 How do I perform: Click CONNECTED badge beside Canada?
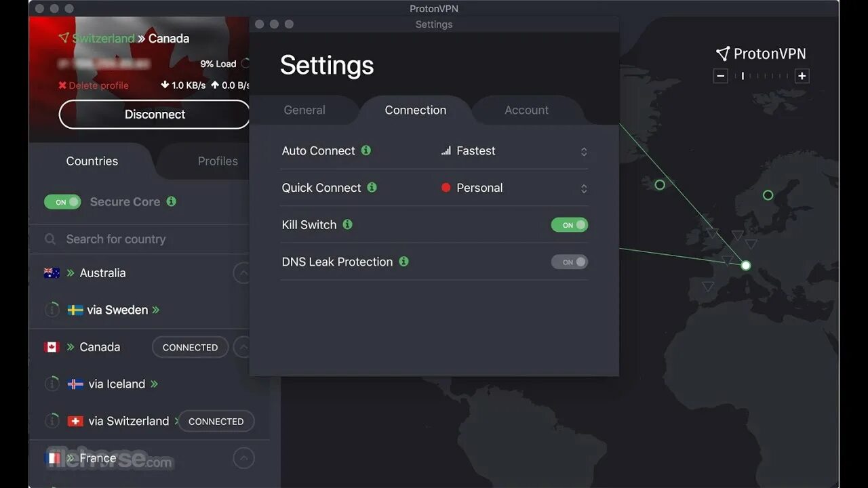pos(190,347)
